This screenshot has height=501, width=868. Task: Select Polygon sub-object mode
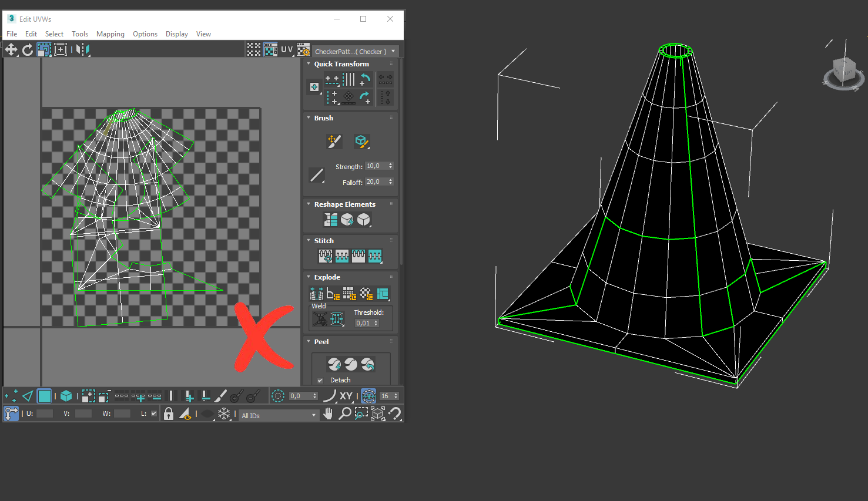point(44,396)
